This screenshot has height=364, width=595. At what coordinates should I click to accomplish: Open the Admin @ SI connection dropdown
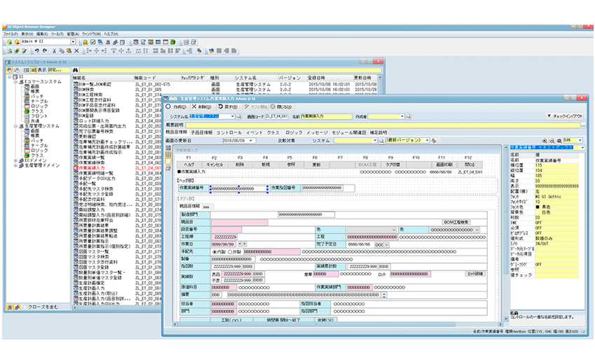pyautogui.click(x=73, y=42)
